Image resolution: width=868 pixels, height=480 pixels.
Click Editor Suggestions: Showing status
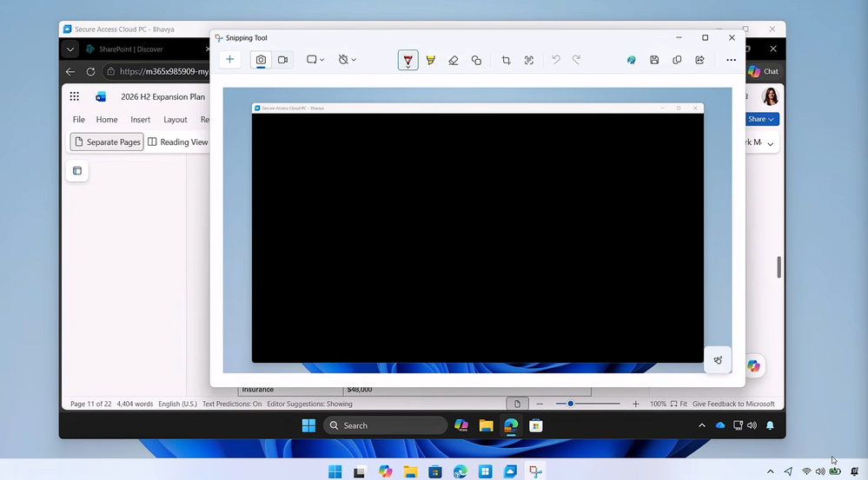pyautogui.click(x=309, y=404)
